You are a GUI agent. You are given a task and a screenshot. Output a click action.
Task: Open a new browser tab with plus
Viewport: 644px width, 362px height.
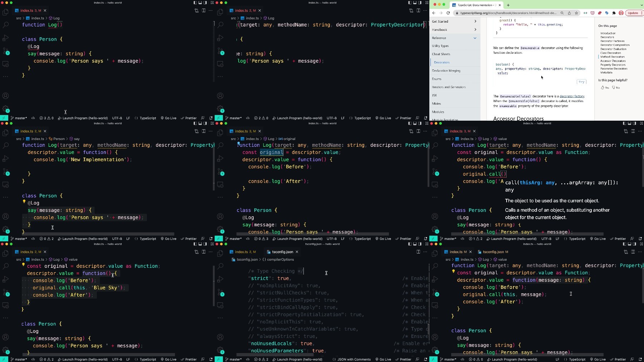[508, 5]
